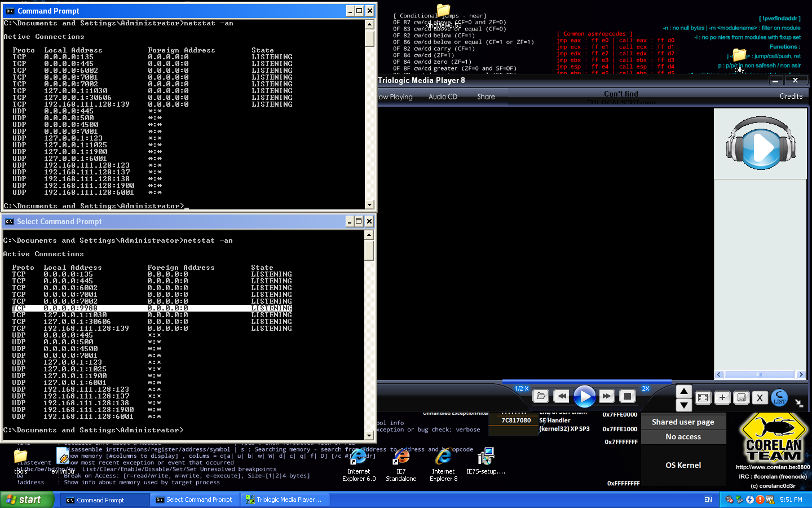Click the muted volume tray icon
The width and height of the screenshot is (812, 508).
pos(729,500)
